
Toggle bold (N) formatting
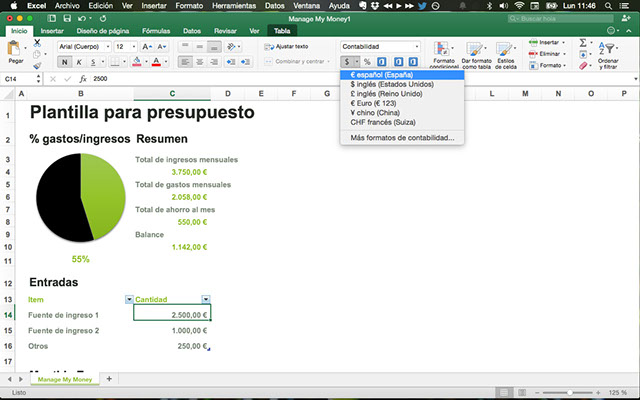65,62
